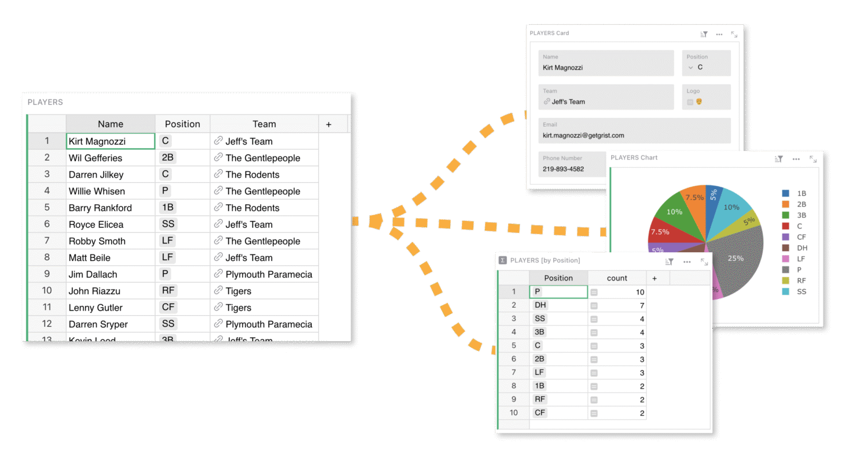Click link icon in John Riazzu row
The image size is (868, 454).
[x=218, y=290]
